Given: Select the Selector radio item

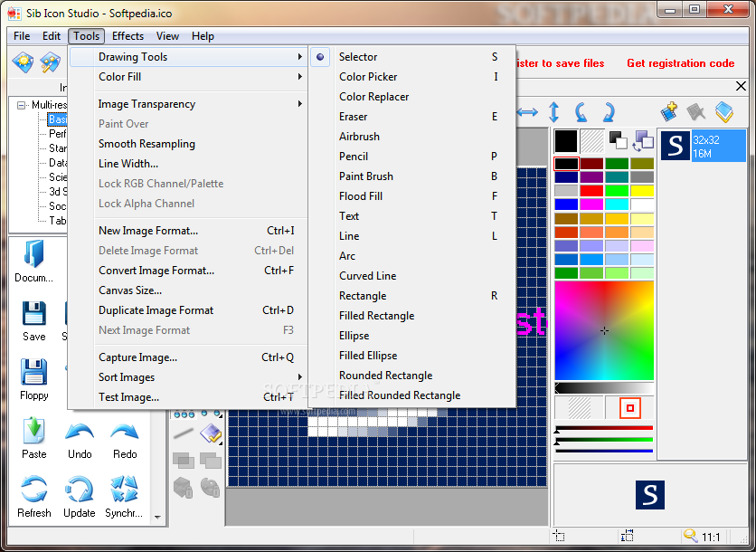Looking at the screenshot, I should coord(412,57).
